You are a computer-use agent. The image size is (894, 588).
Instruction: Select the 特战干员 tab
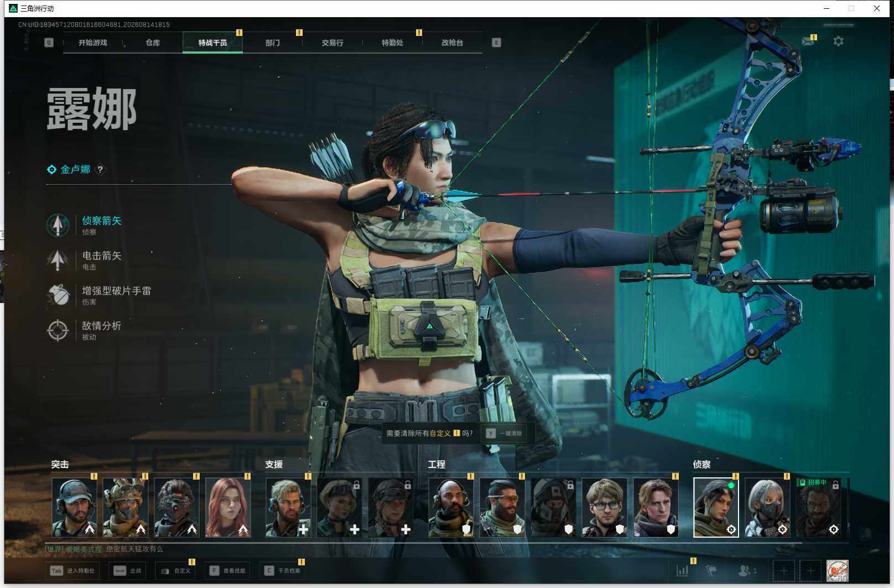click(212, 43)
